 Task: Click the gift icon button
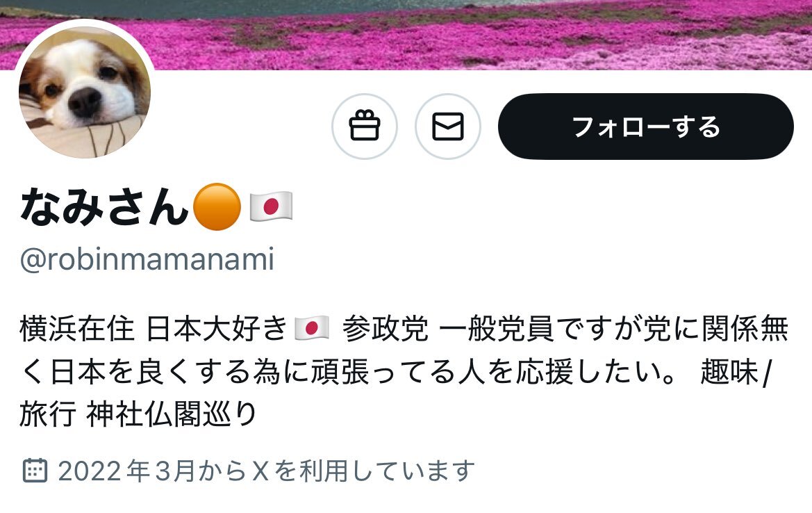click(365, 127)
